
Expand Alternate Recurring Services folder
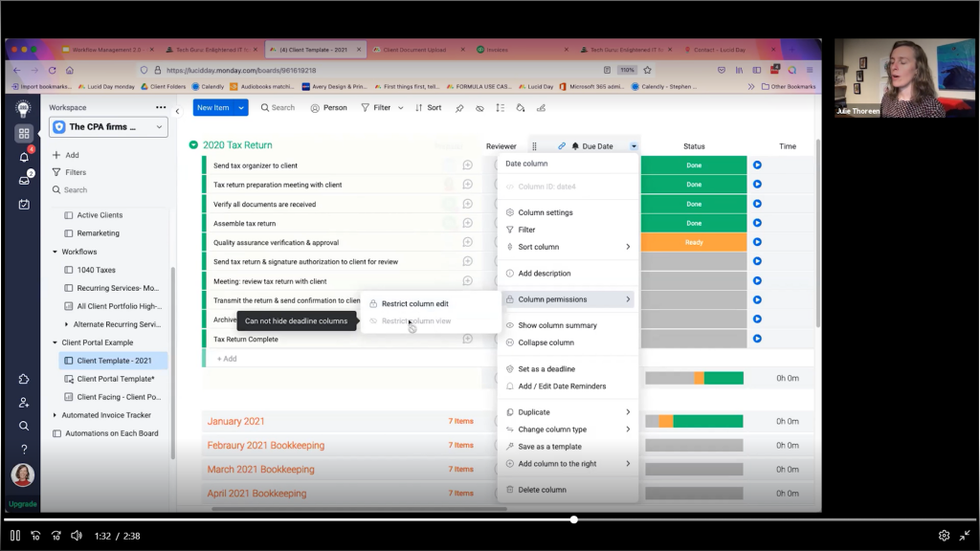[x=67, y=324]
